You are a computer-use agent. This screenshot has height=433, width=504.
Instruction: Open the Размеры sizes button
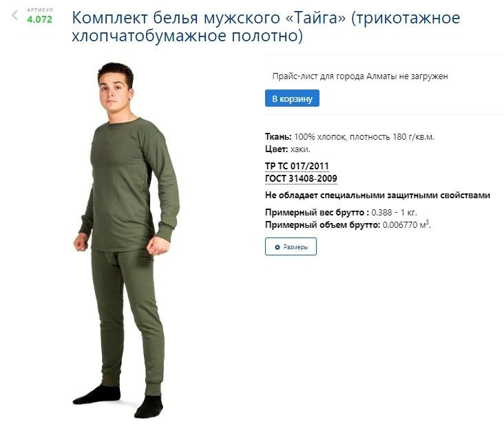291,246
